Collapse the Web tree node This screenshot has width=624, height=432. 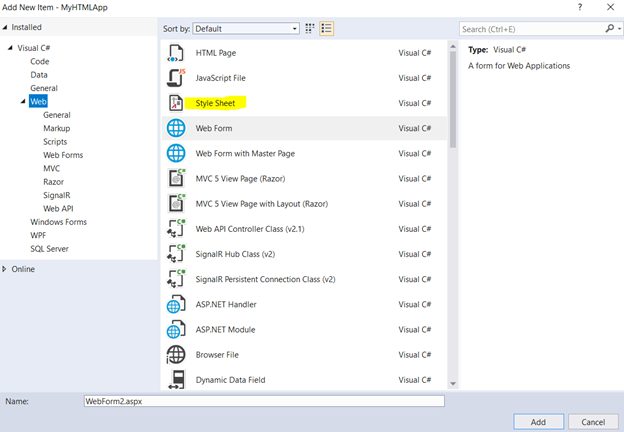23,101
